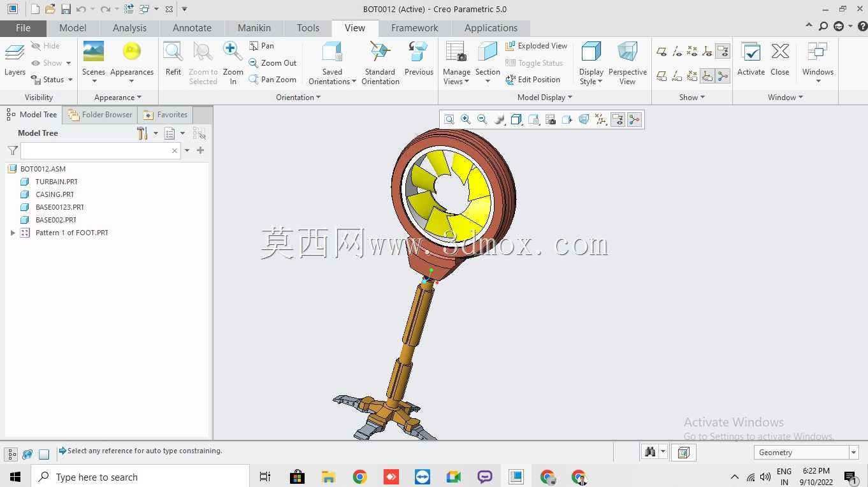Toggle axis display in Show group
Screen dimensions: 868x487
click(x=677, y=51)
